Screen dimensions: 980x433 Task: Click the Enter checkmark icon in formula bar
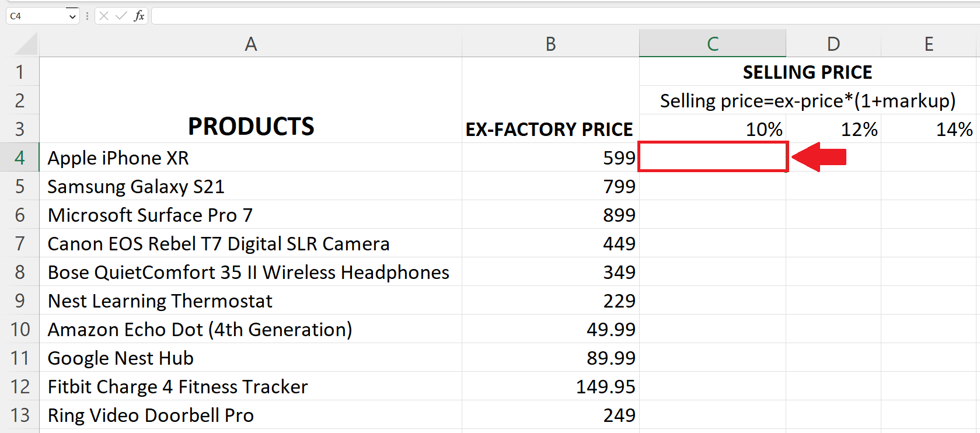121,16
